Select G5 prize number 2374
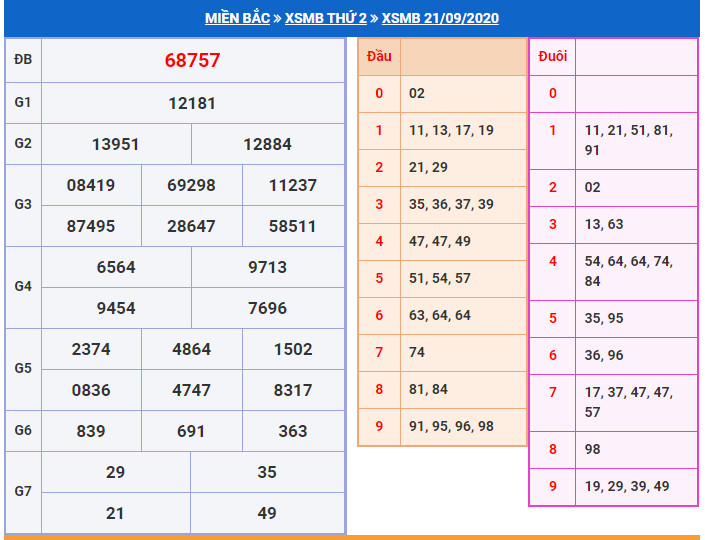 [x=91, y=349]
